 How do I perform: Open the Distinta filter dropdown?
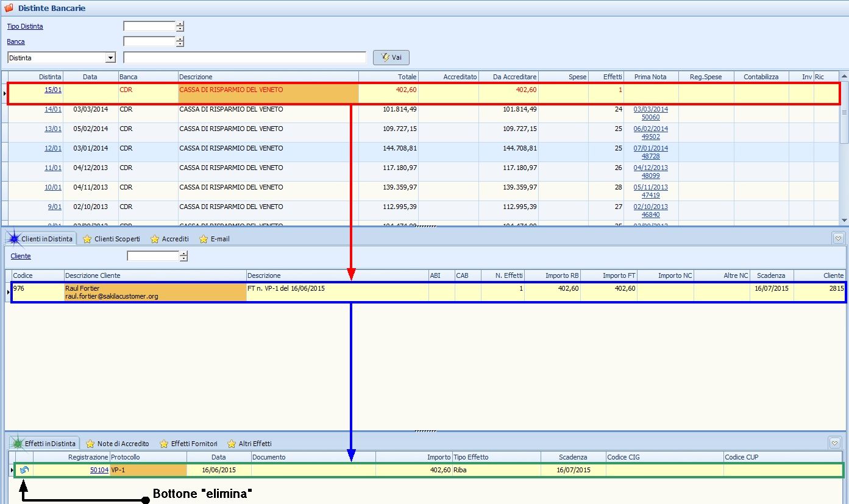(110, 58)
